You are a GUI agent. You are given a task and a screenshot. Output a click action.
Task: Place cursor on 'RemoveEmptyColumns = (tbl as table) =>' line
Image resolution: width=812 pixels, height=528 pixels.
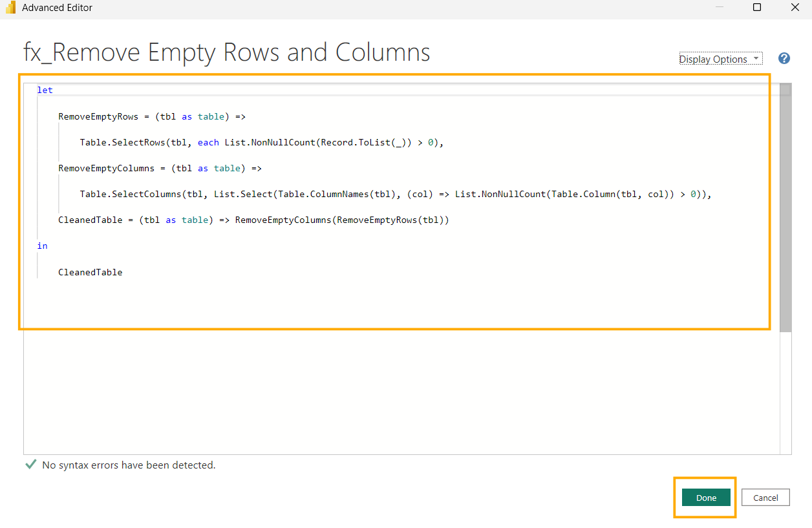point(160,168)
